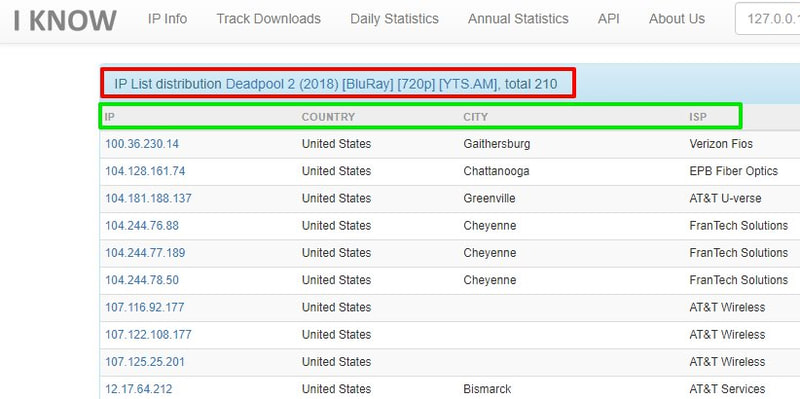The width and height of the screenshot is (800, 399).
Task: Open IP address 107.125.25.201
Action: point(144,362)
